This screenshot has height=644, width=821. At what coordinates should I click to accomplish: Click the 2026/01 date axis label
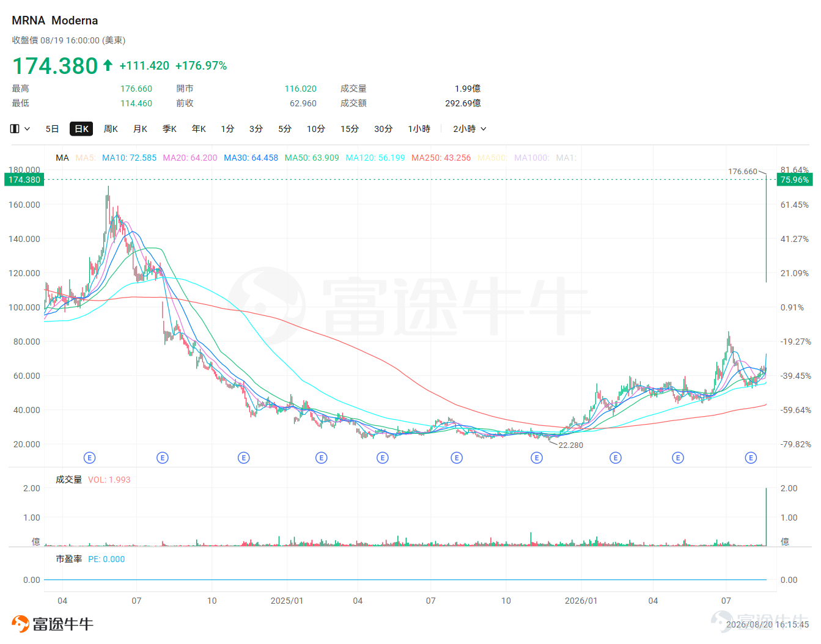pyautogui.click(x=581, y=601)
